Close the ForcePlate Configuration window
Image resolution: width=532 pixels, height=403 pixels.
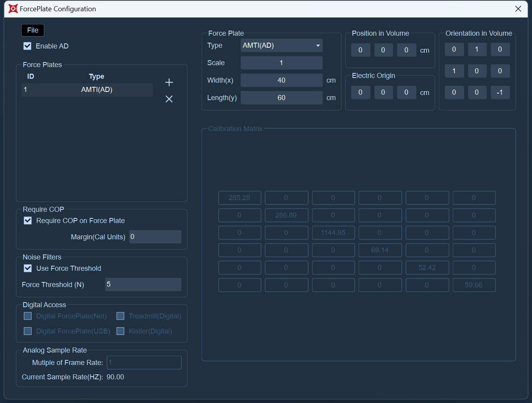click(x=518, y=9)
